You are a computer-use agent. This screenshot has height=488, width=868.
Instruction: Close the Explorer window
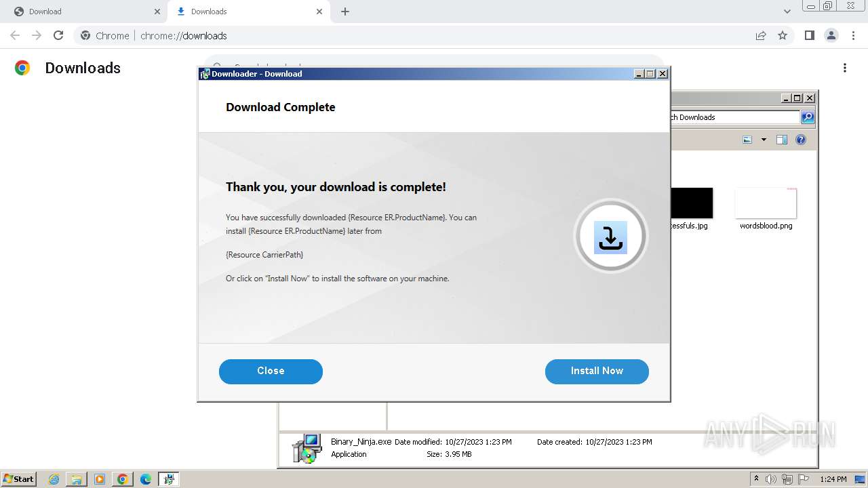(x=810, y=98)
